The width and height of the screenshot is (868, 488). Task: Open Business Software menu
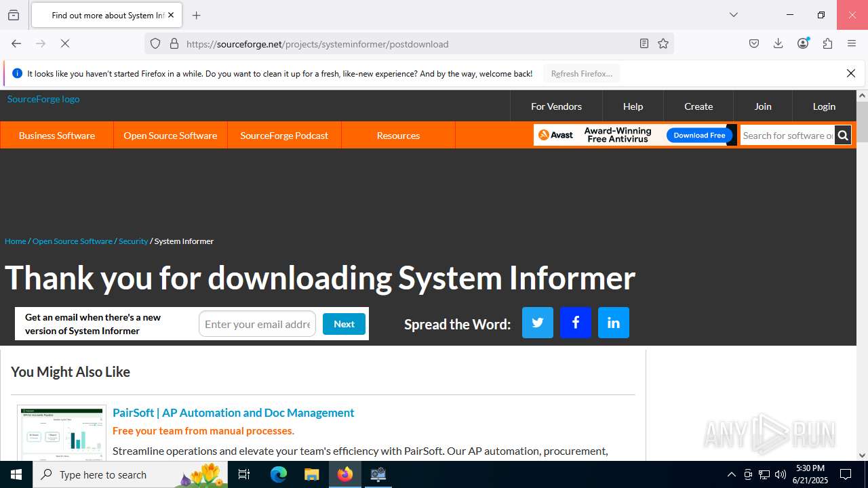(57, 136)
